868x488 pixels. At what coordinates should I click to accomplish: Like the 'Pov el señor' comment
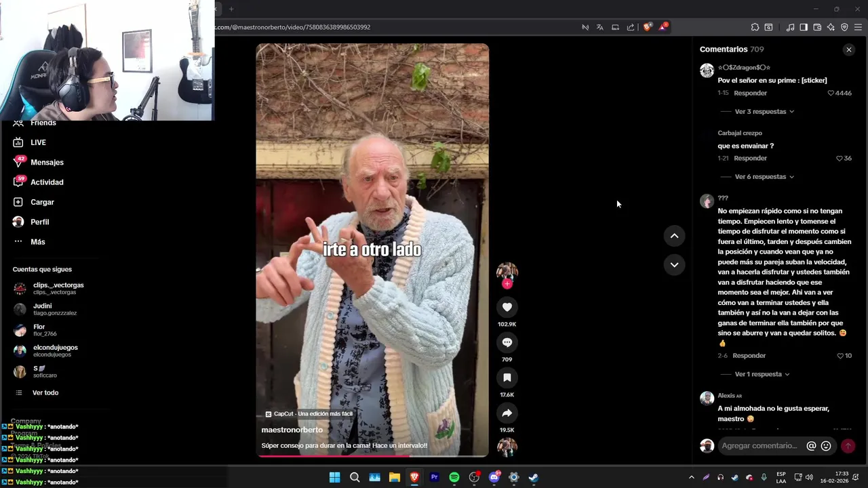831,93
